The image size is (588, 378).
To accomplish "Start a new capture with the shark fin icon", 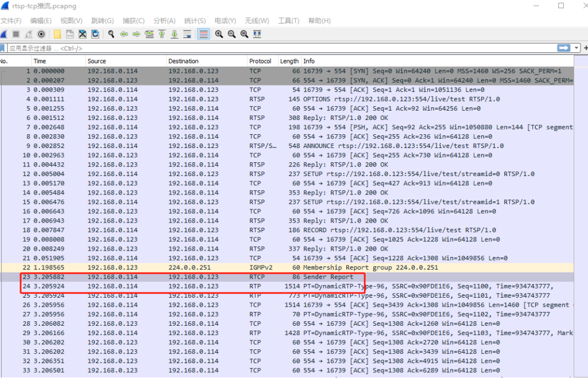I will pos(4,34).
